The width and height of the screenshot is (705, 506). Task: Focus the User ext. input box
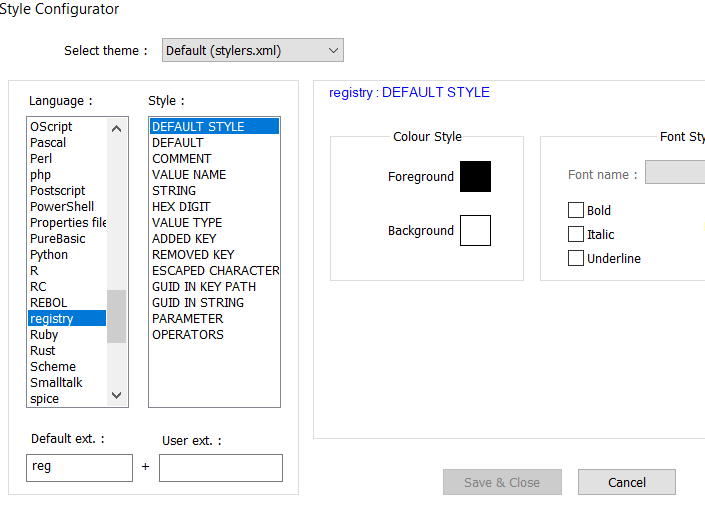[x=220, y=467]
